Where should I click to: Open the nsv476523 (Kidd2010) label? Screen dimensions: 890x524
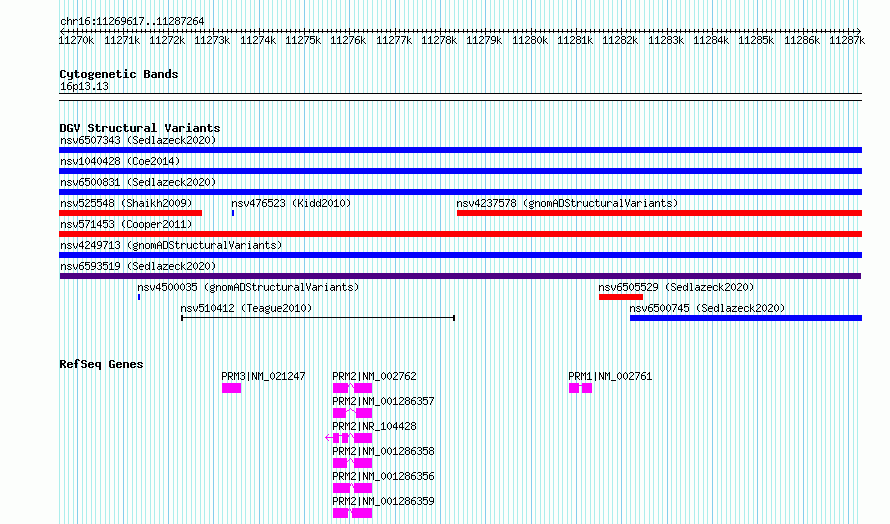(x=291, y=203)
